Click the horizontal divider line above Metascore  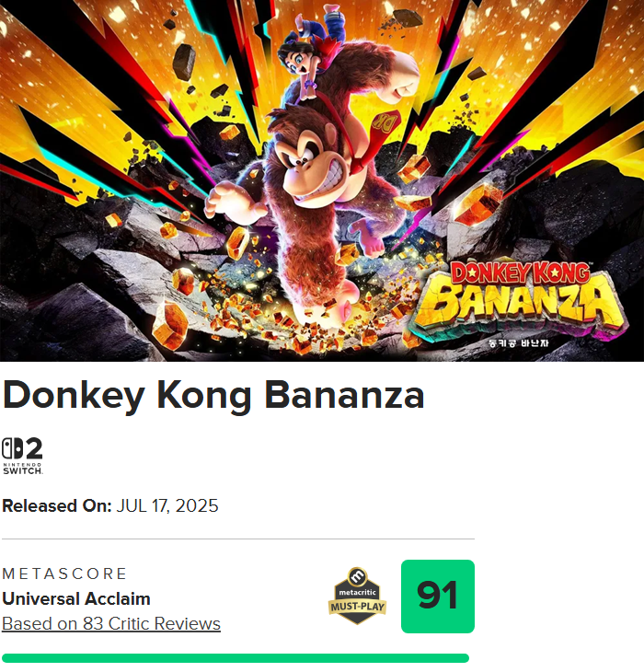coord(238,539)
